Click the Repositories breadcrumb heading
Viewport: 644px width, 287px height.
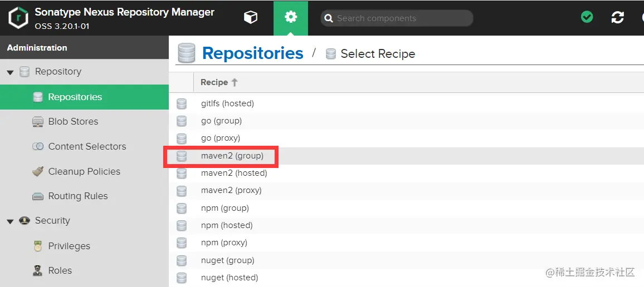tap(252, 53)
